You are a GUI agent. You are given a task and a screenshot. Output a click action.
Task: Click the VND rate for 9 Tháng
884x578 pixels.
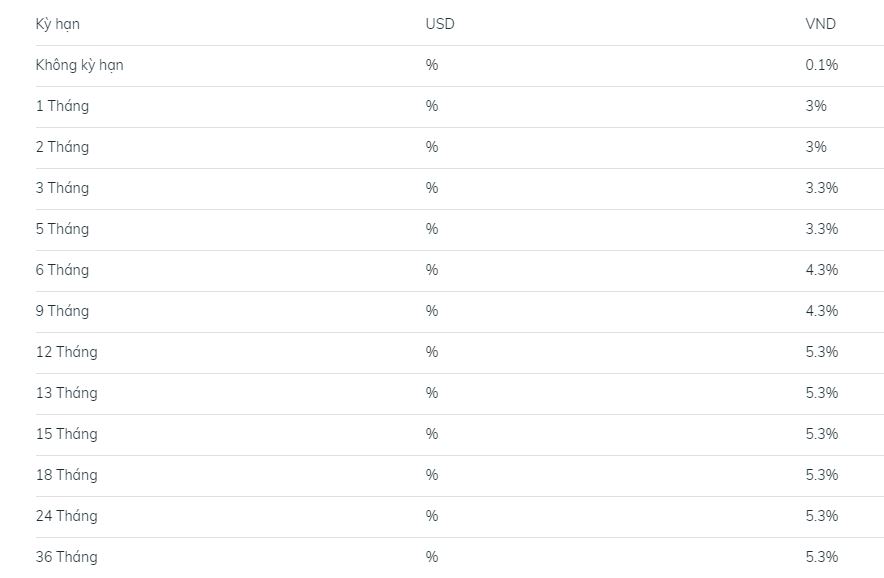tap(821, 311)
